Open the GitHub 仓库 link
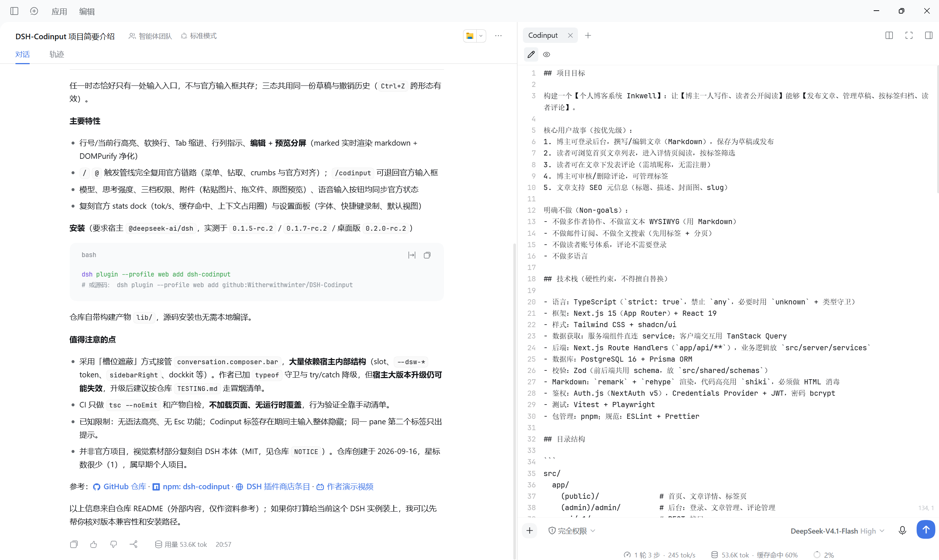The image size is (939, 560). [x=120, y=487]
